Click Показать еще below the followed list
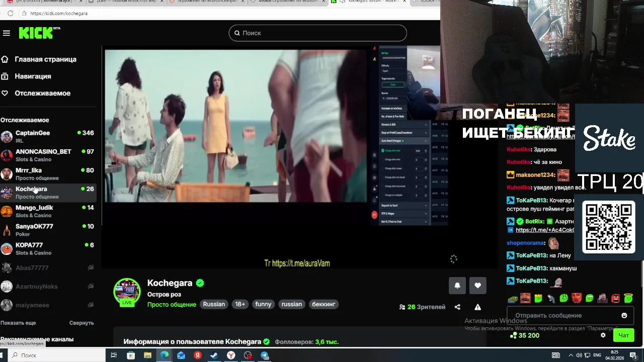This screenshot has width=644, height=362. [18, 323]
